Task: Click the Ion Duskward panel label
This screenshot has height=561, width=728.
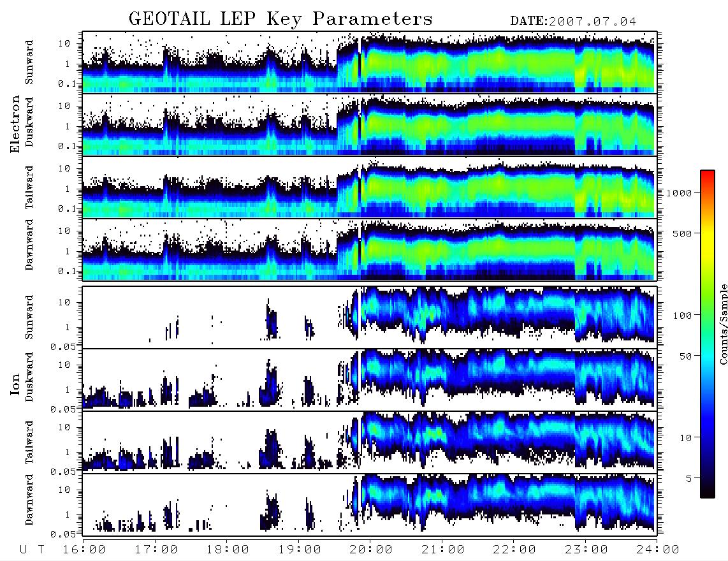Action: click(x=29, y=377)
